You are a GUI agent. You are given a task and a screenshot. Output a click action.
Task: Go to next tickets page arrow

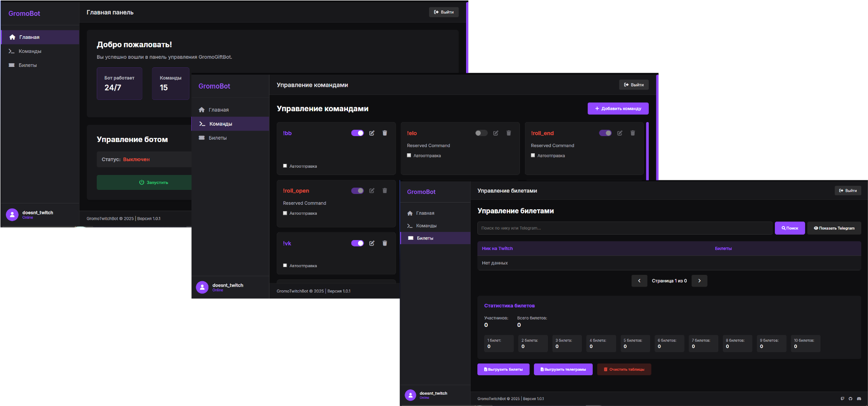click(699, 281)
